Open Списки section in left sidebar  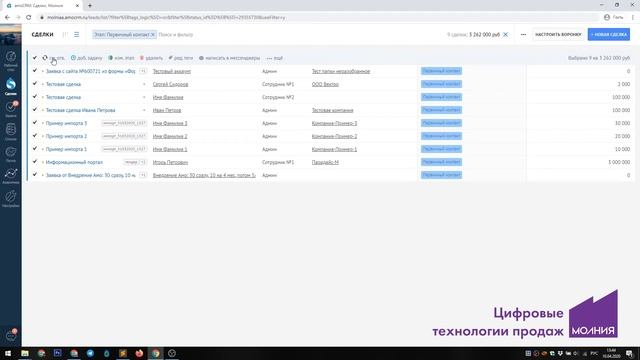tap(11, 131)
